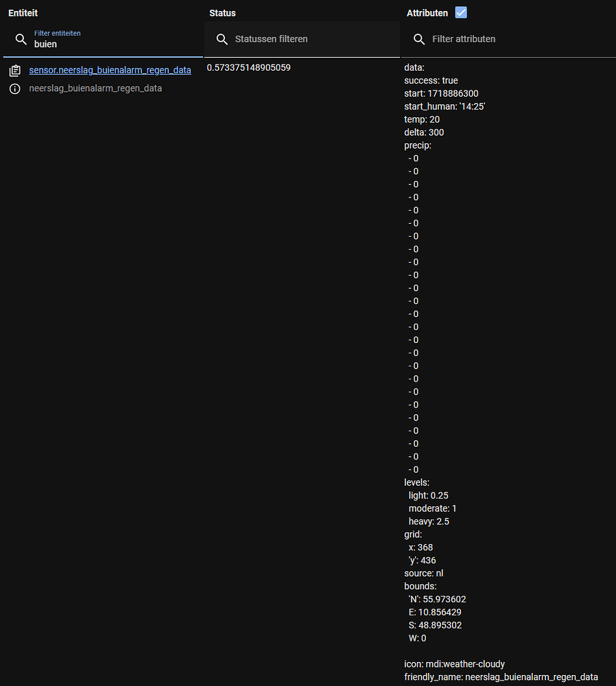Open entity info via the info icon
This screenshot has height=686, width=616.
click(15, 88)
